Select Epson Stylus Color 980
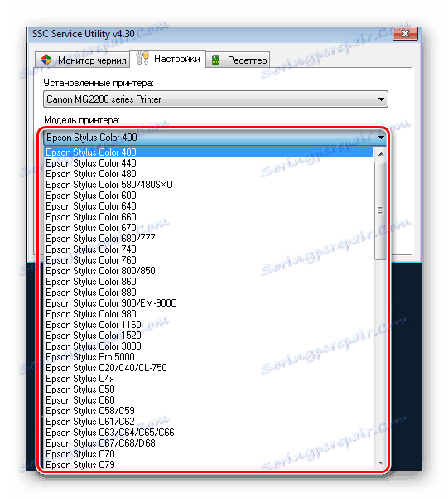This screenshot has height=498, width=448. [209, 314]
